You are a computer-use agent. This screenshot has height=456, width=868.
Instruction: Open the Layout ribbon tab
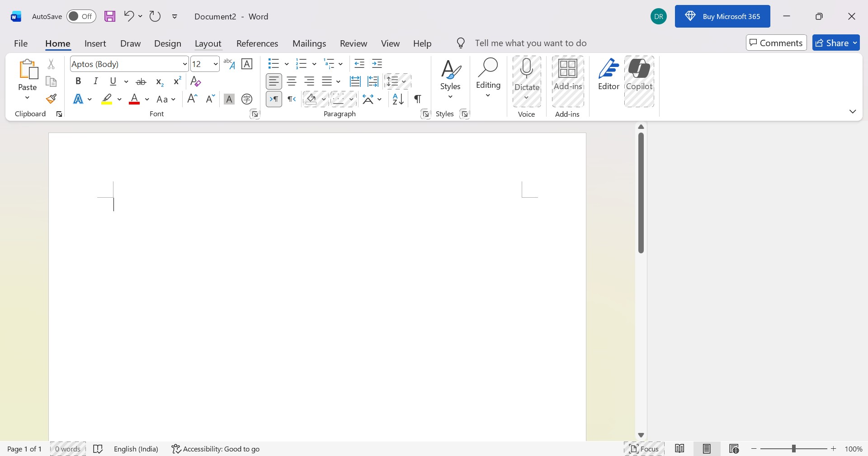point(208,43)
